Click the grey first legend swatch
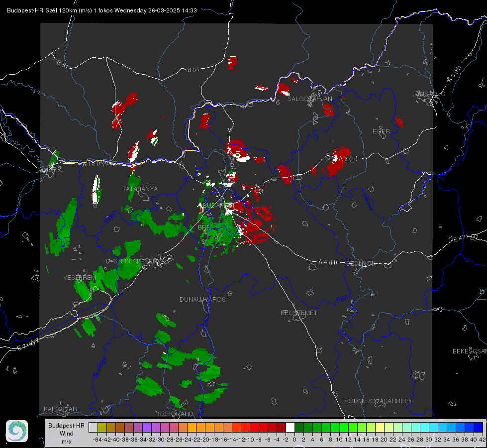The image size is (487, 448). [x=93, y=427]
